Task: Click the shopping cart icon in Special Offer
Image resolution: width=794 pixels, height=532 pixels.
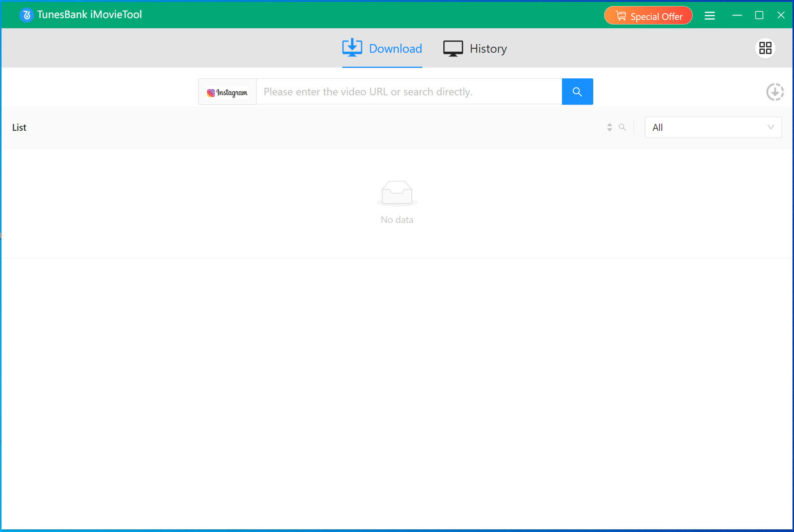Action: click(620, 16)
